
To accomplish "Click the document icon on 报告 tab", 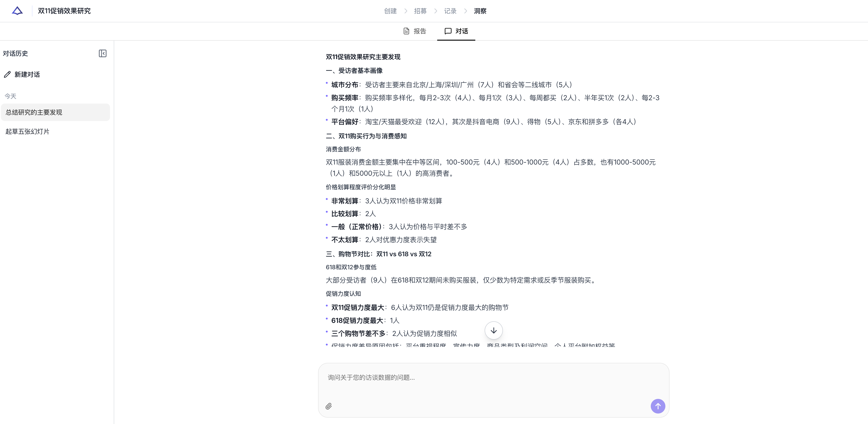I will tap(406, 31).
